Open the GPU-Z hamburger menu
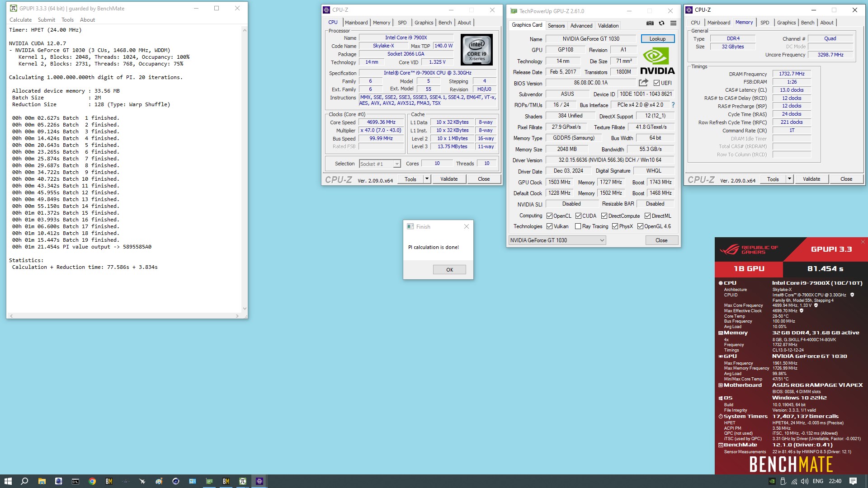 coord(673,23)
